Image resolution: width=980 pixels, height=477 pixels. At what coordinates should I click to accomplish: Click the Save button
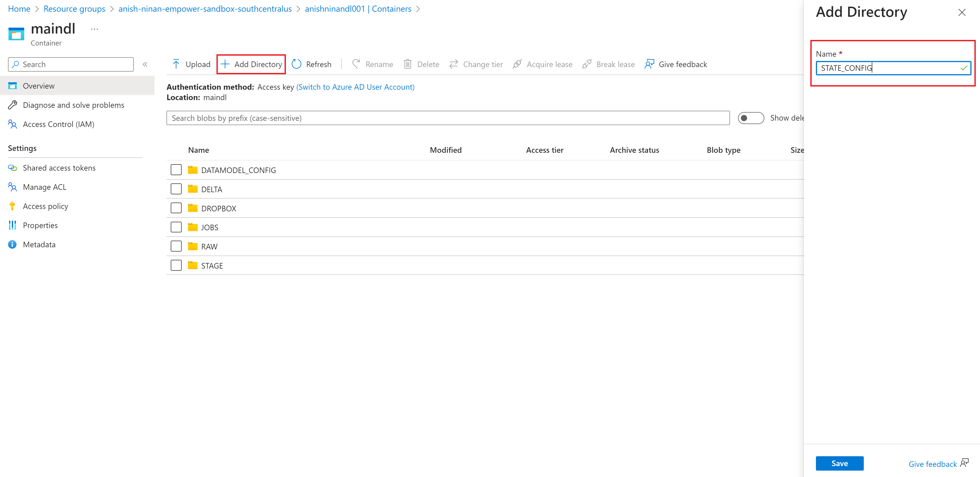coord(839,463)
